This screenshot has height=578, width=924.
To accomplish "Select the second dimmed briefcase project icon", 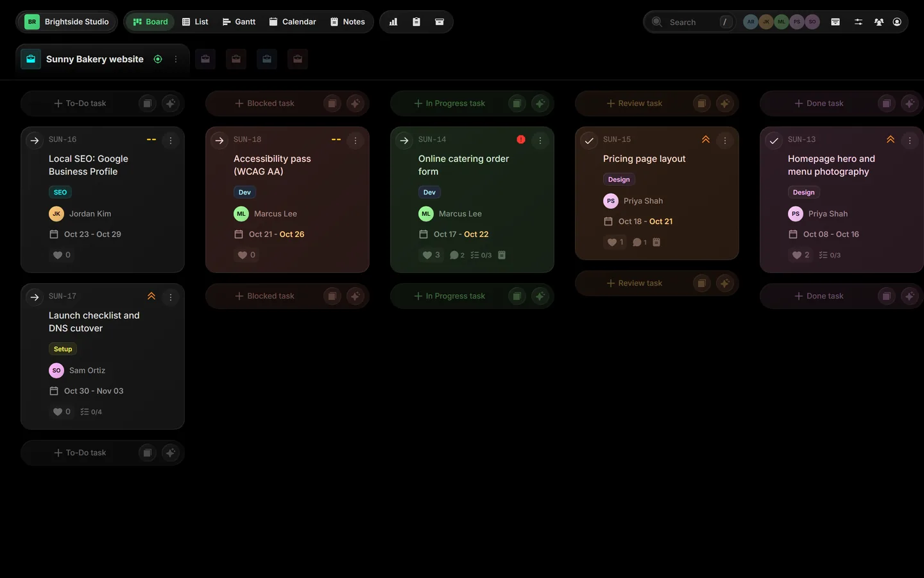I will tap(236, 59).
